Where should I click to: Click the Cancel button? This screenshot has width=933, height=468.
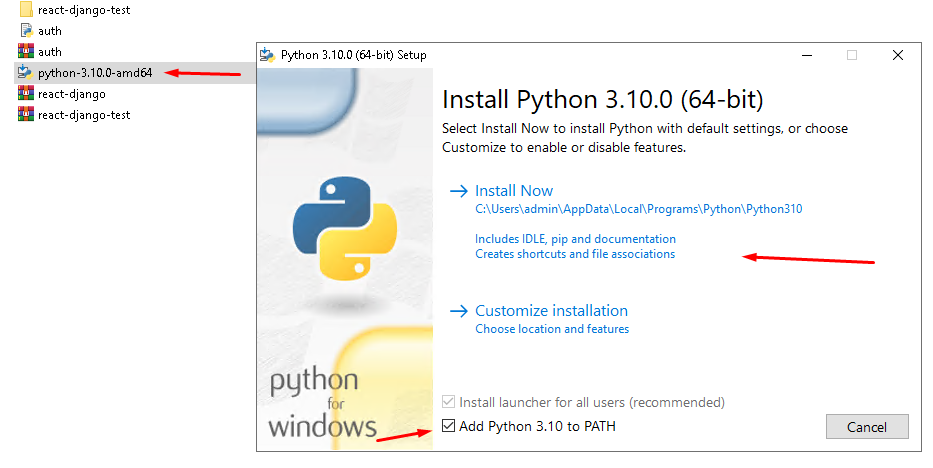click(867, 427)
